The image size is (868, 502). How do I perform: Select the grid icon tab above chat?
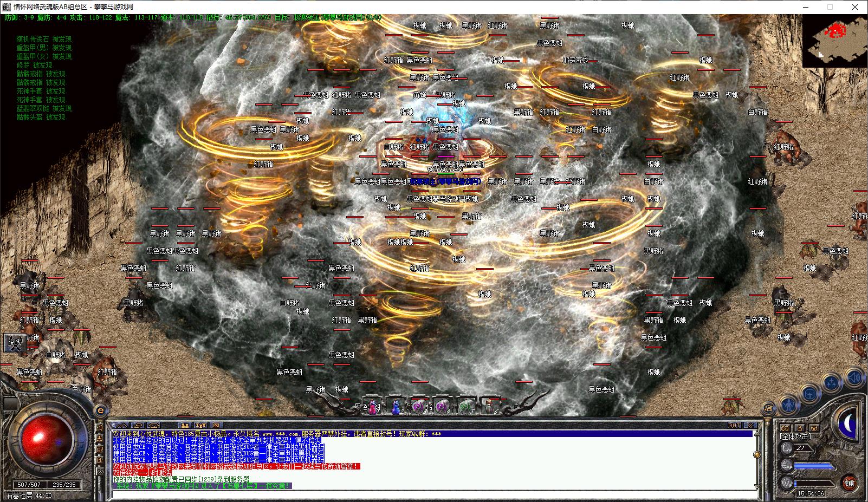coord(216,426)
